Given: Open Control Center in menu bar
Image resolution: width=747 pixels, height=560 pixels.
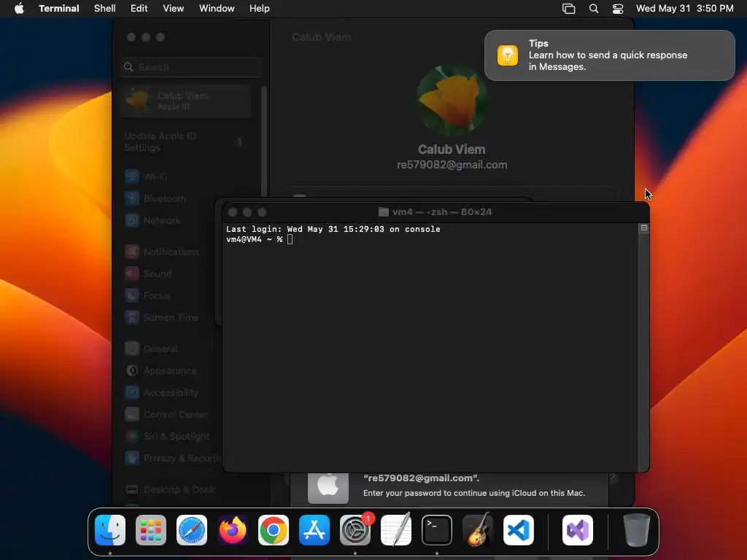Looking at the screenshot, I should pyautogui.click(x=618, y=9).
